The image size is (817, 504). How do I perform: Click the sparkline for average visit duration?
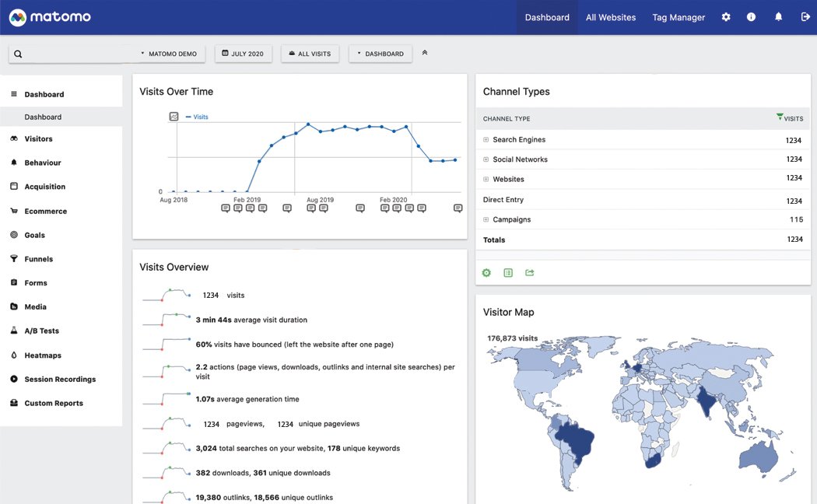click(167, 320)
